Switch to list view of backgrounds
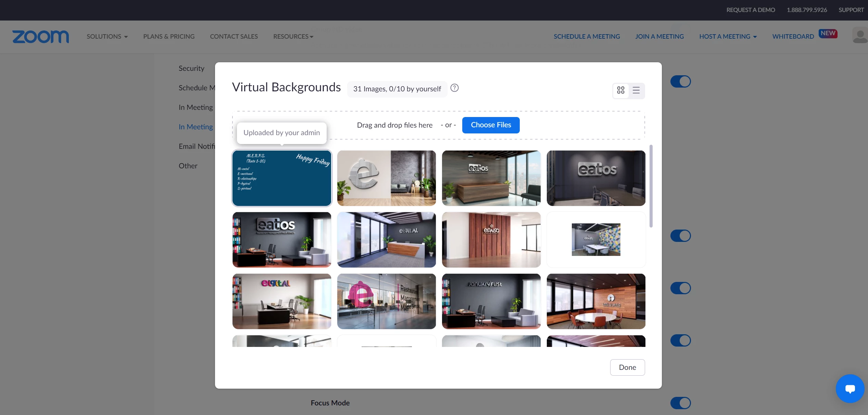Image resolution: width=868 pixels, height=415 pixels. pyautogui.click(x=636, y=90)
